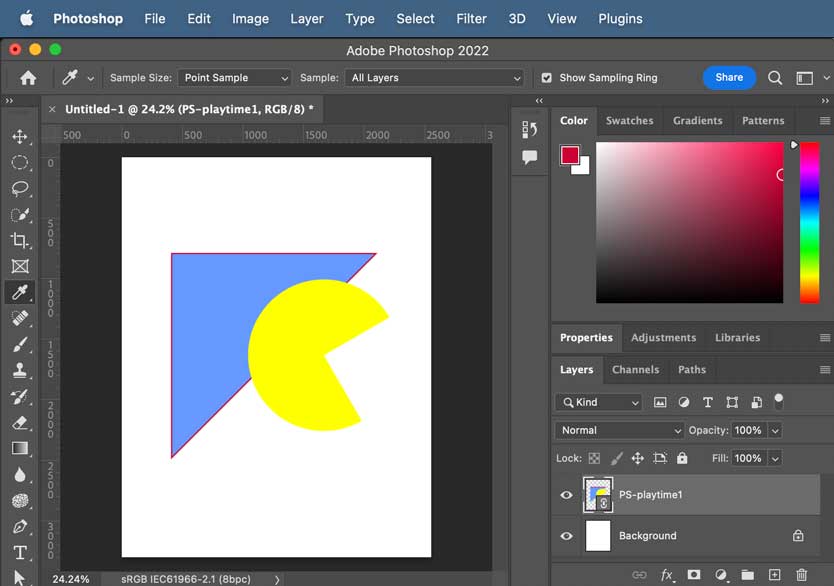Viewport: 834px width, 586px height.
Task: Create new fill or adjustment layer
Action: tap(721, 574)
